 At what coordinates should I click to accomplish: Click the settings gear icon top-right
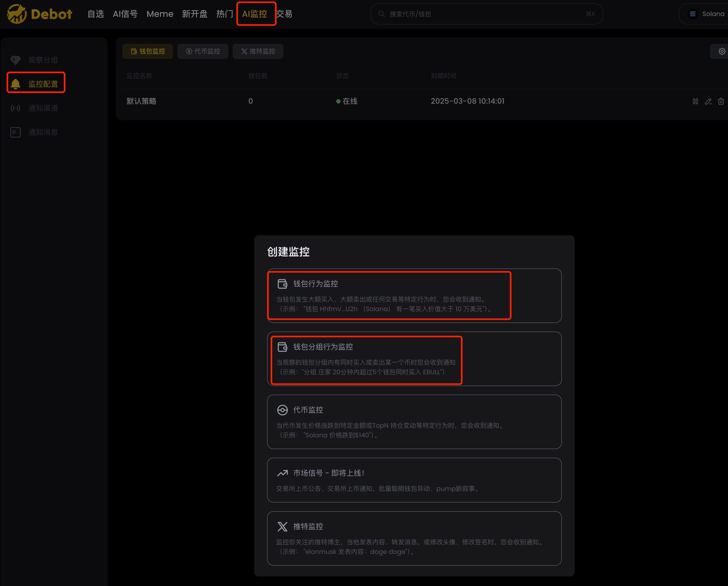pyautogui.click(x=722, y=51)
